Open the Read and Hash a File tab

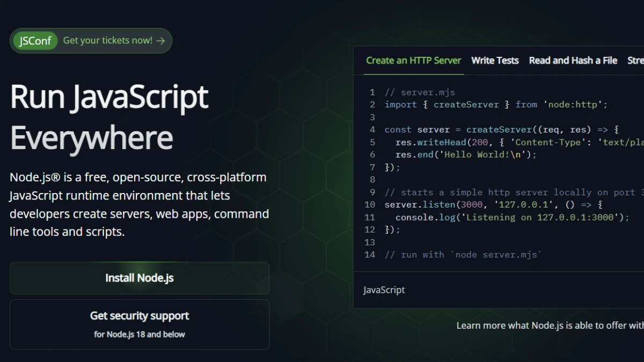pos(573,61)
